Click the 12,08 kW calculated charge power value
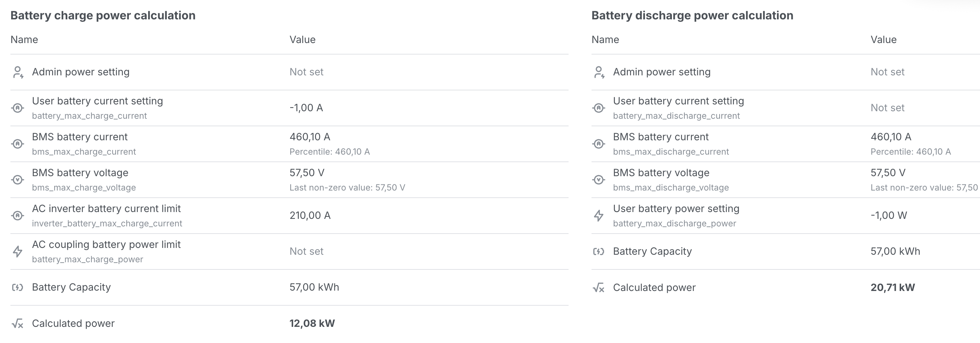980x343 pixels. pyautogui.click(x=312, y=324)
